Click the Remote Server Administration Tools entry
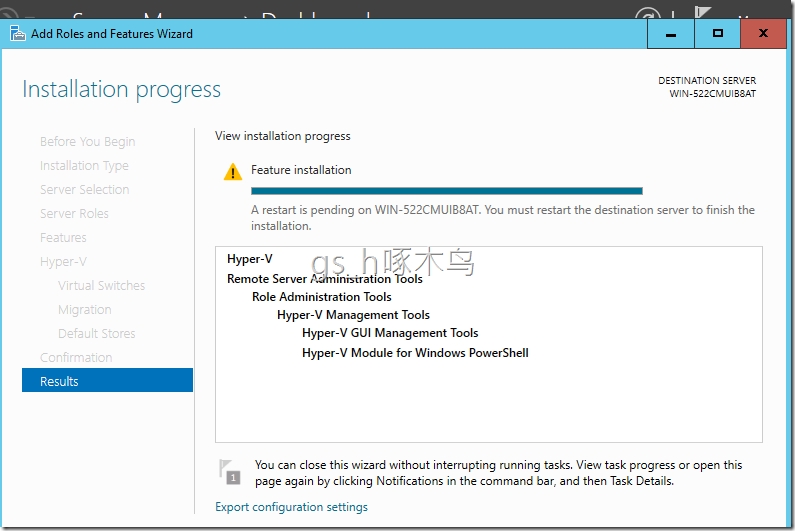 [x=324, y=278]
